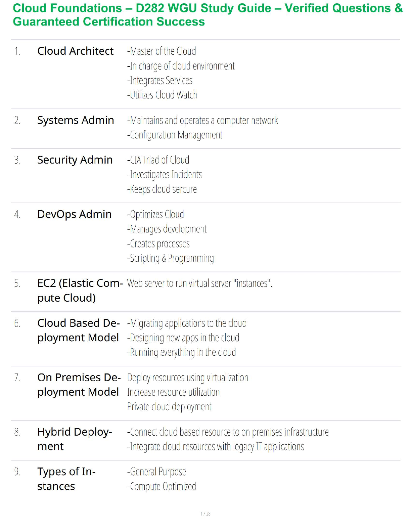Click "-Migrating applications to the cloud" line
Viewport: 411px width, 532px height.
[x=187, y=323]
